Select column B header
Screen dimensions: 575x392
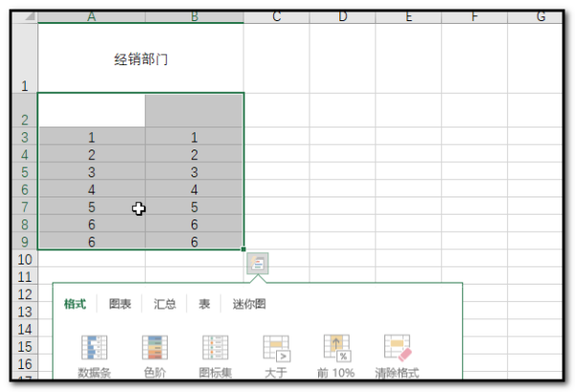[x=195, y=17]
